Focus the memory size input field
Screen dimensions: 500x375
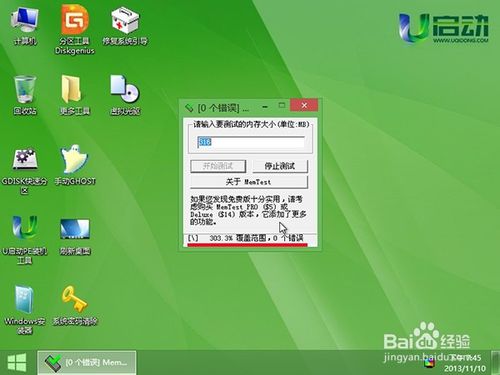(251, 142)
